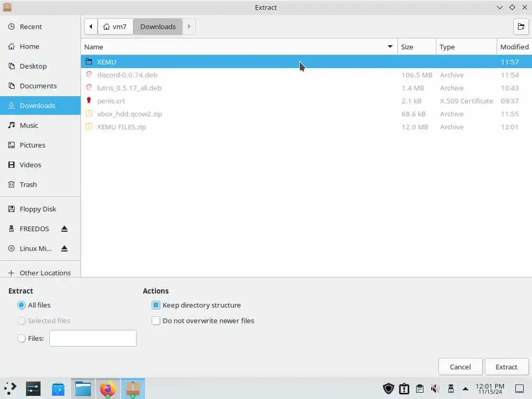
Task: Select the All files radio button
Action: click(x=21, y=305)
